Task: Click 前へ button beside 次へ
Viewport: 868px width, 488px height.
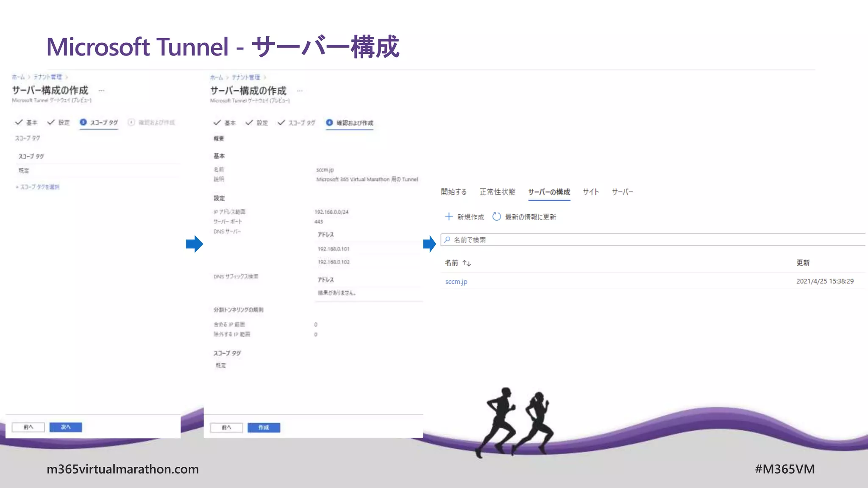Action: (x=28, y=427)
